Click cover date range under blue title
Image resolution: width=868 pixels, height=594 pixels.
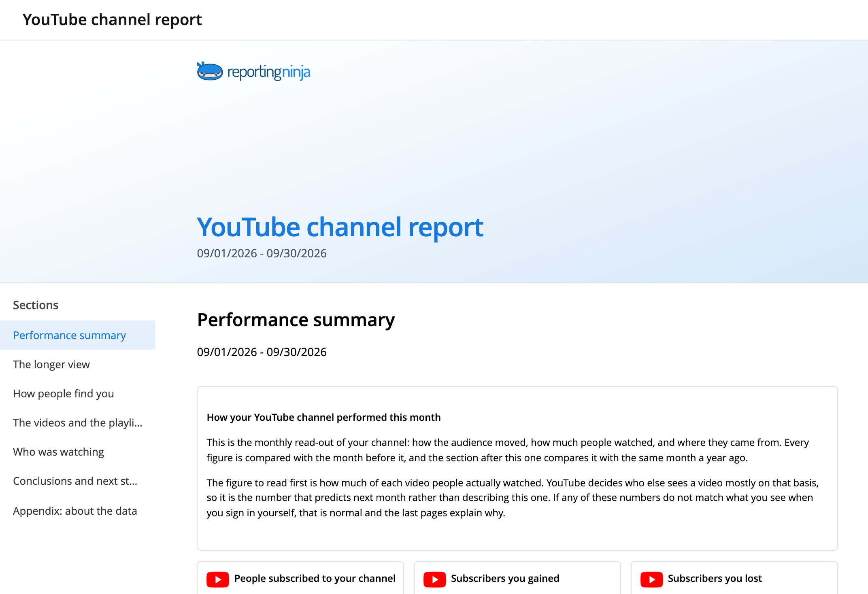(x=262, y=253)
